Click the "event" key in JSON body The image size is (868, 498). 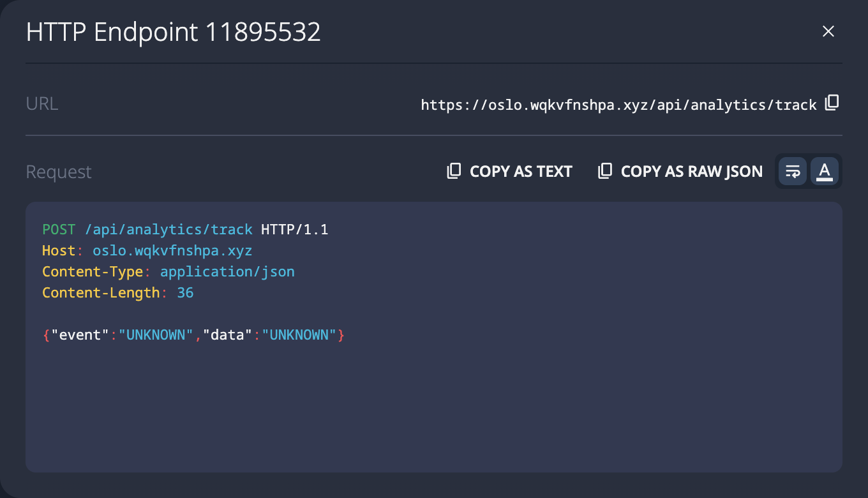(x=76, y=335)
